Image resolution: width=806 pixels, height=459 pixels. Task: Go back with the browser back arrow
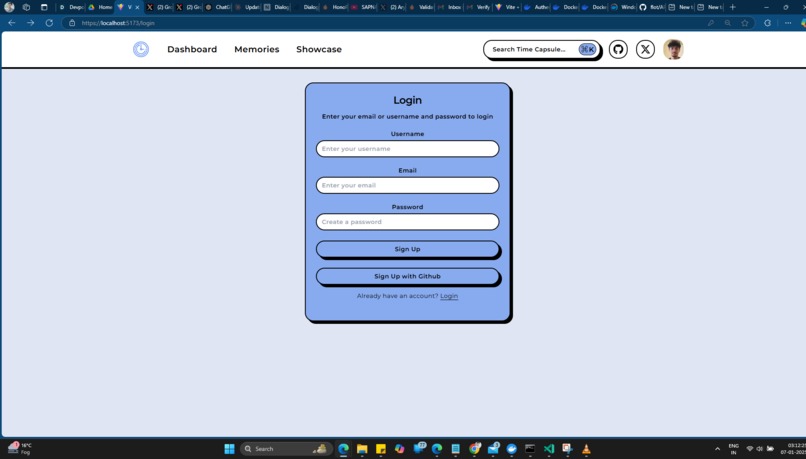pyautogui.click(x=11, y=23)
